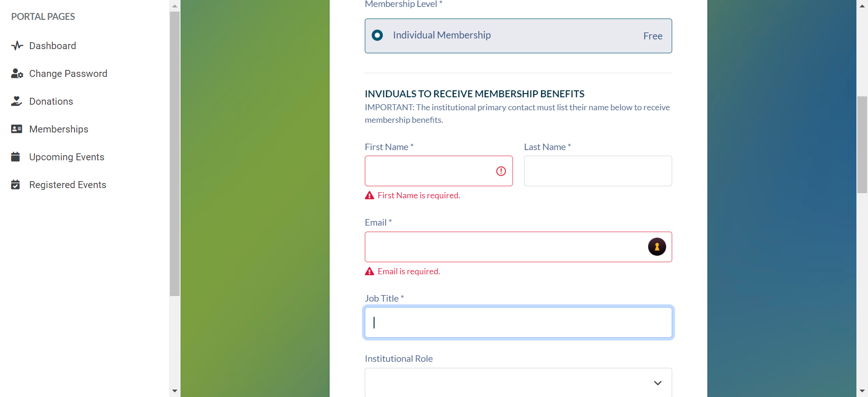The image size is (868, 397).
Task: Open the Memberships page
Action: click(x=59, y=129)
